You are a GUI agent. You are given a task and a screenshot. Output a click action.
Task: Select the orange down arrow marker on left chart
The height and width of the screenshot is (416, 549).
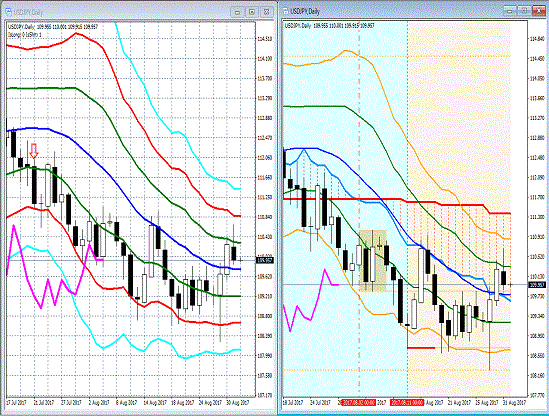click(x=34, y=151)
